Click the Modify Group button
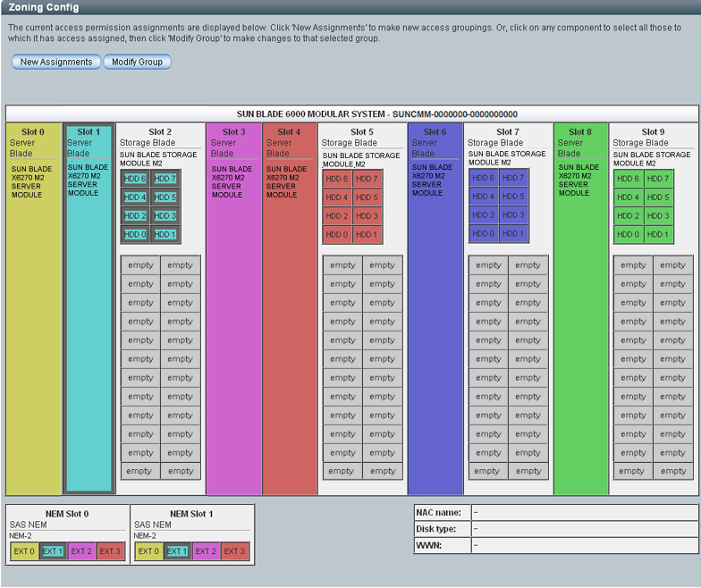701x588 pixels. [x=137, y=62]
